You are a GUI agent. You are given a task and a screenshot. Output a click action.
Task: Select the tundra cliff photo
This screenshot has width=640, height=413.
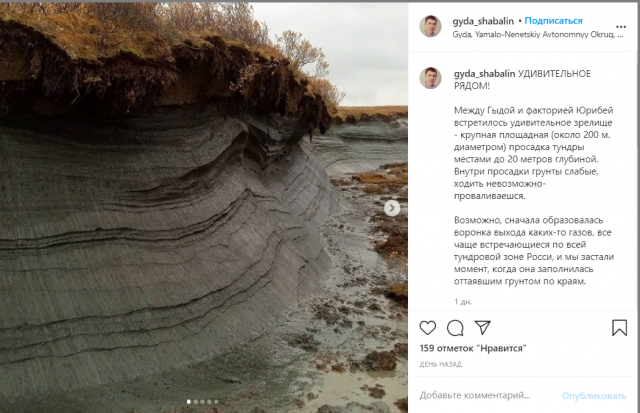click(204, 208)
